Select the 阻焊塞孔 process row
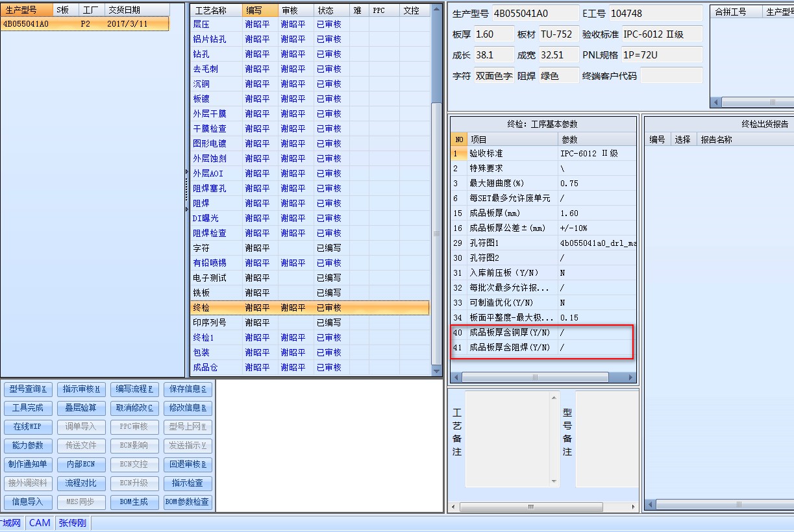The image size is (794, 532). (x=310, y=188)
